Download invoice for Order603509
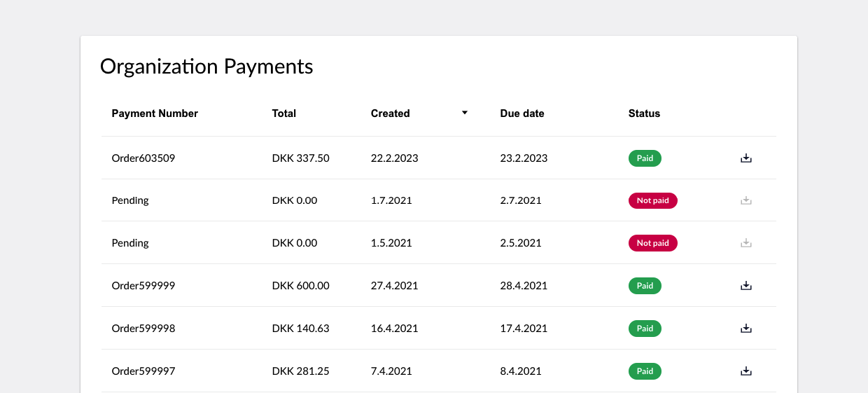 point(746,158)
